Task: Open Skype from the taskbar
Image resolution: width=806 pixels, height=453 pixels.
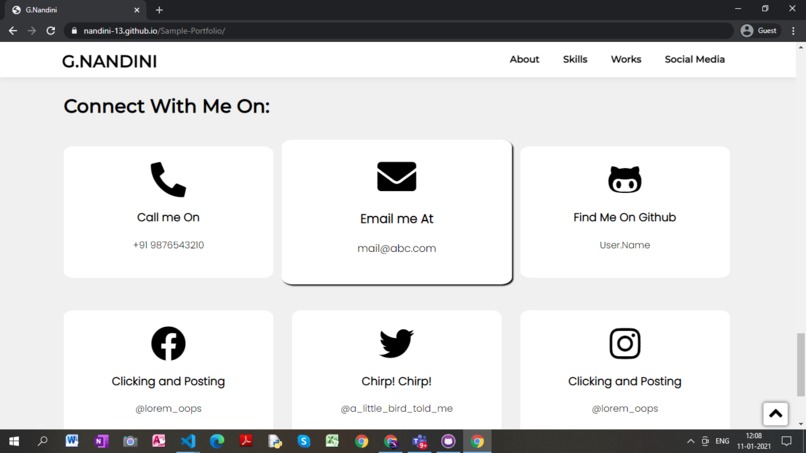Action: [303, 441]
